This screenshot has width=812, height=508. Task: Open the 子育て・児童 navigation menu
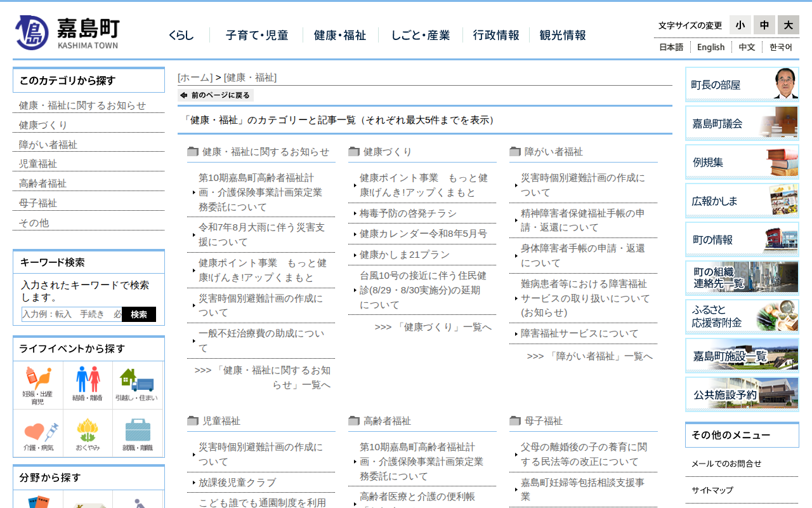point(257,36)
